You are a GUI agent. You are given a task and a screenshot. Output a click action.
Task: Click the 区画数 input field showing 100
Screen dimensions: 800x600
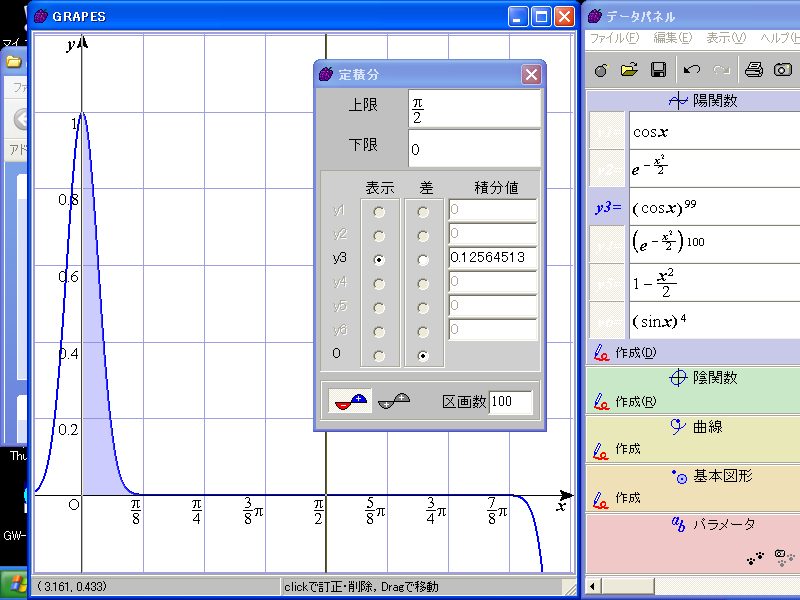pyautogui.click(x=510, y=402)
